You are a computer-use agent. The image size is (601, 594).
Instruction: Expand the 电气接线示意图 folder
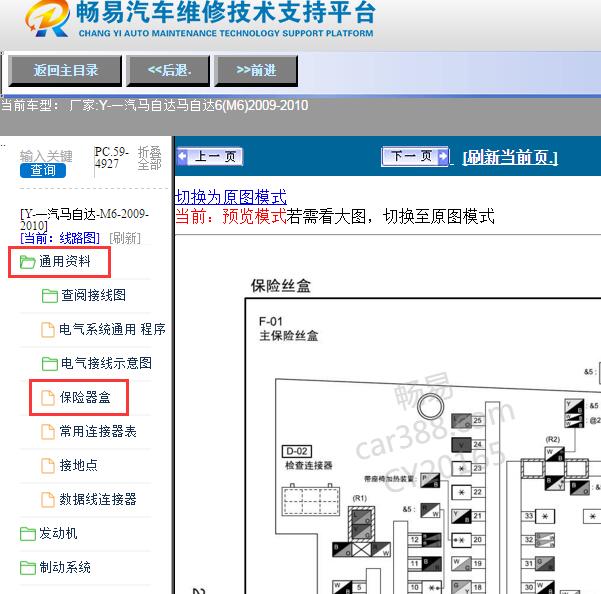click(106, 363)
